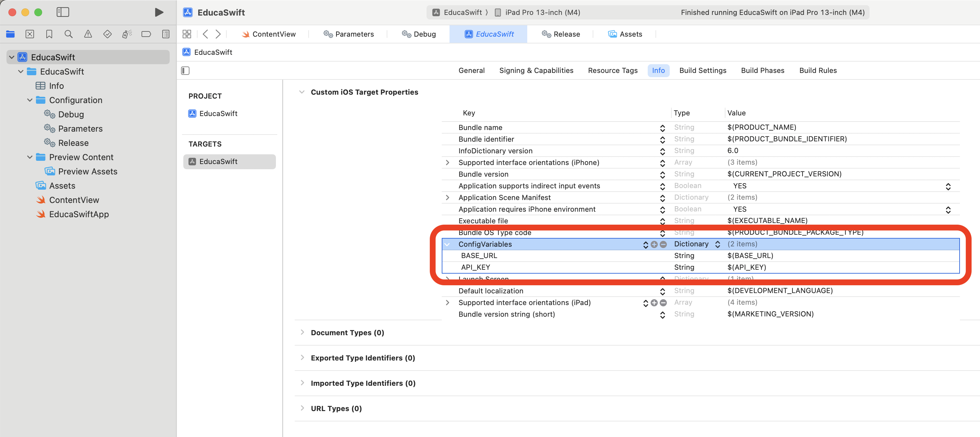The height and width of the screenshot is (437, 980).
Task: Switch to the Release editor tab
Action: click(x=561, y=34)
